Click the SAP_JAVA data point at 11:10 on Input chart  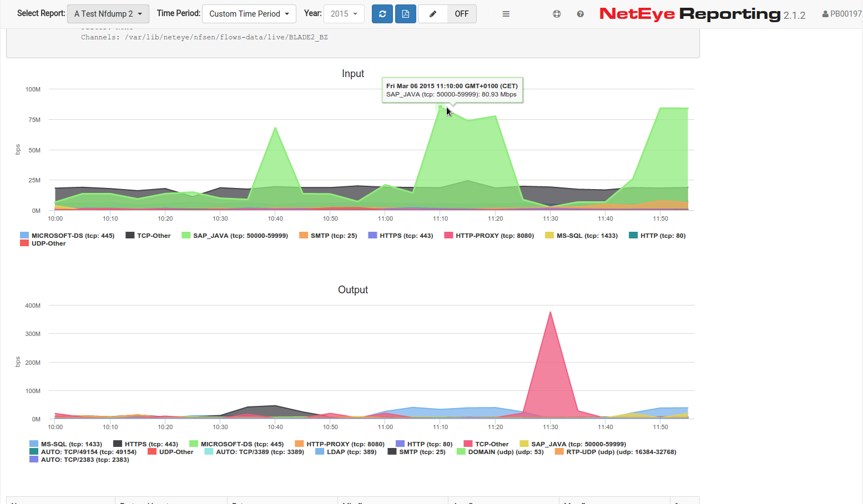coord(441,107)
